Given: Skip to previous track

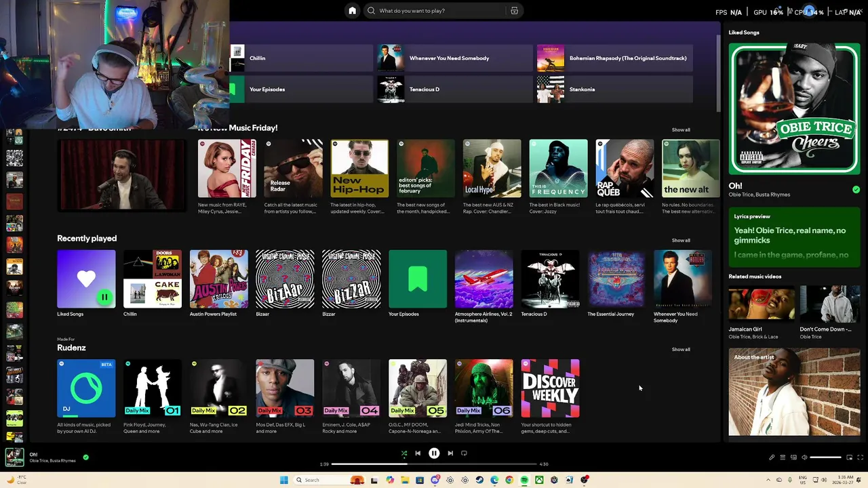Looking at the screenshot, I should click(418, 453).
